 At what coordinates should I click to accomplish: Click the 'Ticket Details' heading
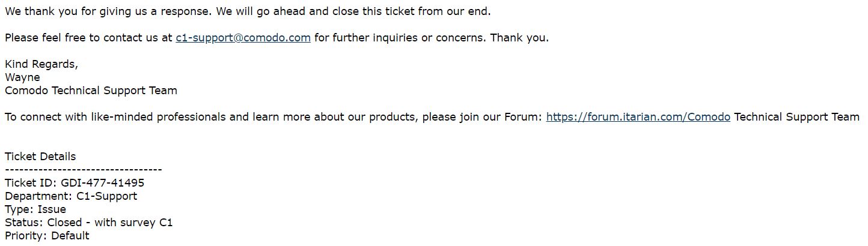tap(40, 157)
